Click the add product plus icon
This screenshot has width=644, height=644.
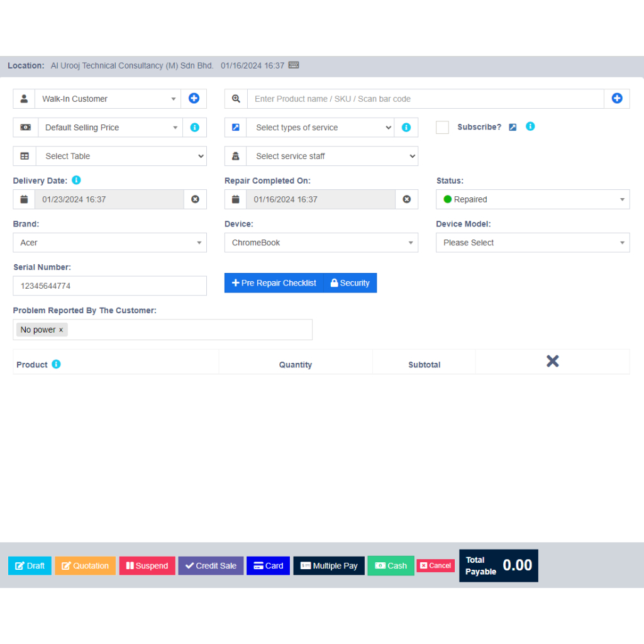[617, 99]
